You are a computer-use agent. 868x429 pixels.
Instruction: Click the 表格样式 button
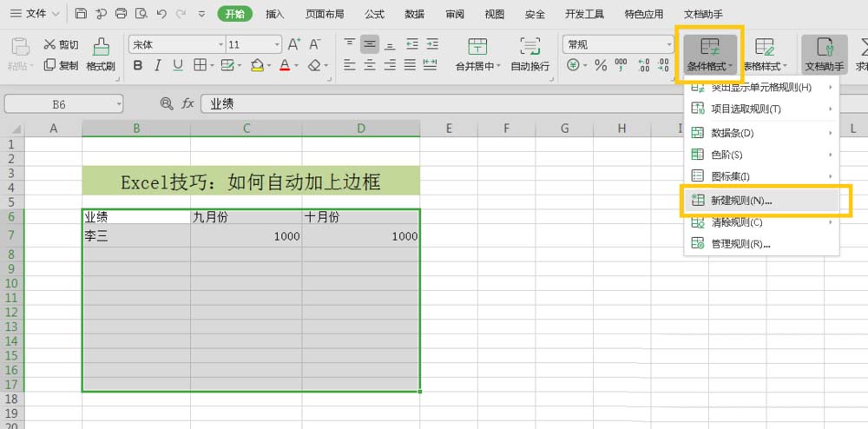[x=765, y=54]
